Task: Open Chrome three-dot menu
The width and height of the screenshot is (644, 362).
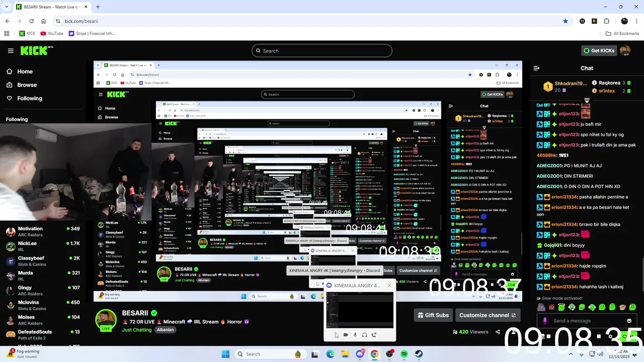Action: pos(636,21)
